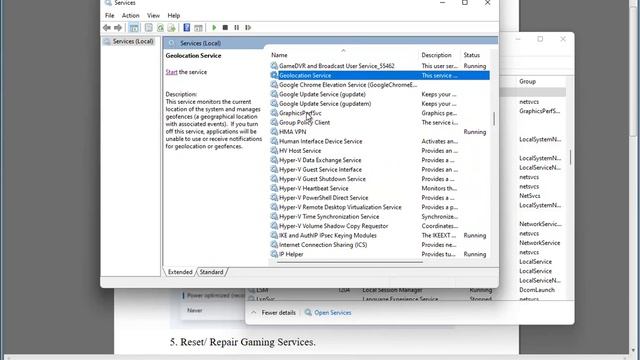Select Hyper-V Guest Service Interface row
Image resolution: width=640 pixels, height=360 pixels.
point(380,169)
